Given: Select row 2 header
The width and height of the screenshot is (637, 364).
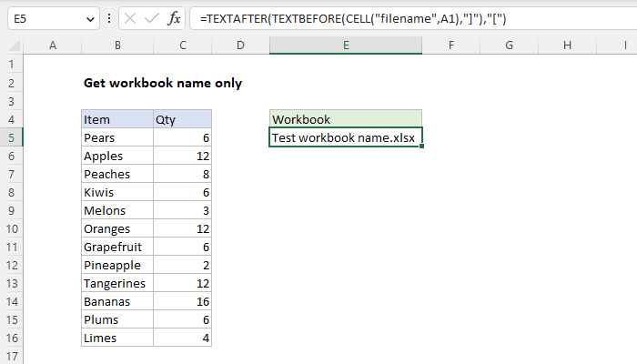Looking at the screenshot, I should coord(11,83).
